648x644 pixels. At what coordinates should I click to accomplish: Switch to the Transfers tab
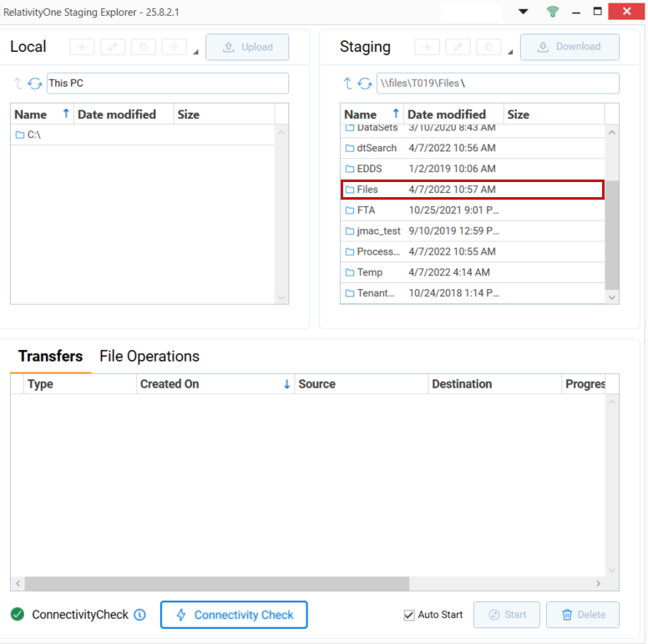point(50,357)
